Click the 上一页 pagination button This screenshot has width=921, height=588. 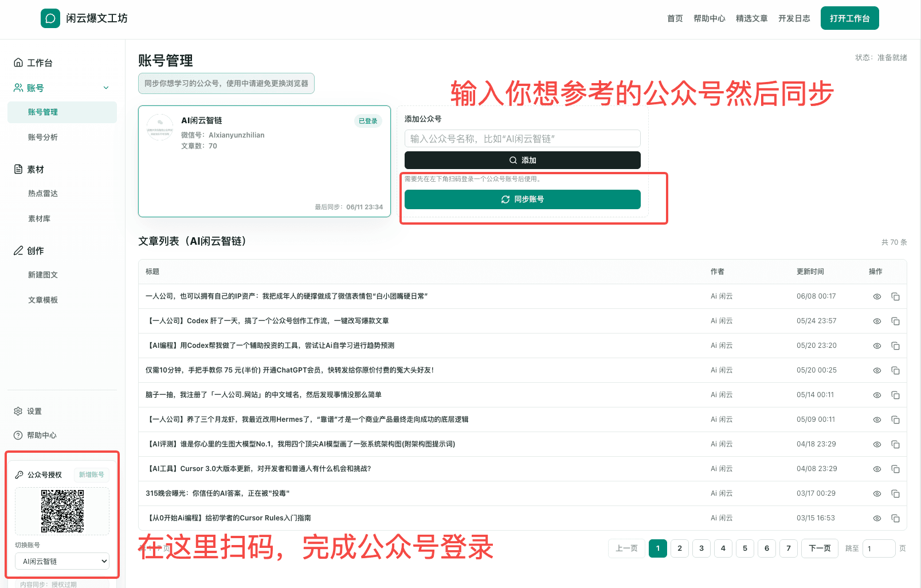pos(626,548)
